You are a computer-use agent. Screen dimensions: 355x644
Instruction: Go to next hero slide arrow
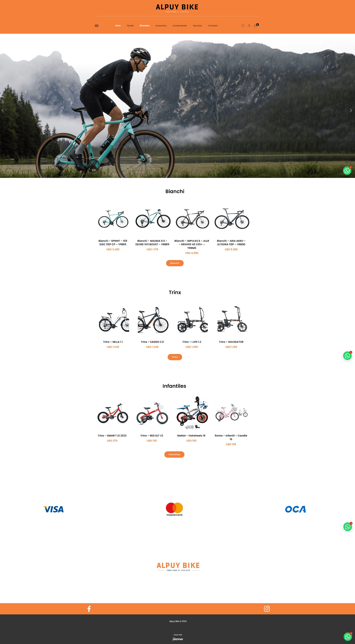(351, 110)
